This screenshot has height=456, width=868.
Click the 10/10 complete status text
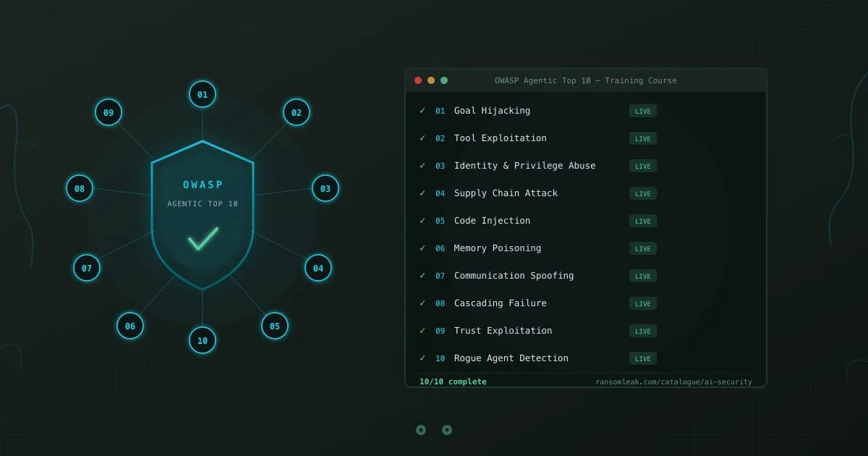click(x=453, y=381)
